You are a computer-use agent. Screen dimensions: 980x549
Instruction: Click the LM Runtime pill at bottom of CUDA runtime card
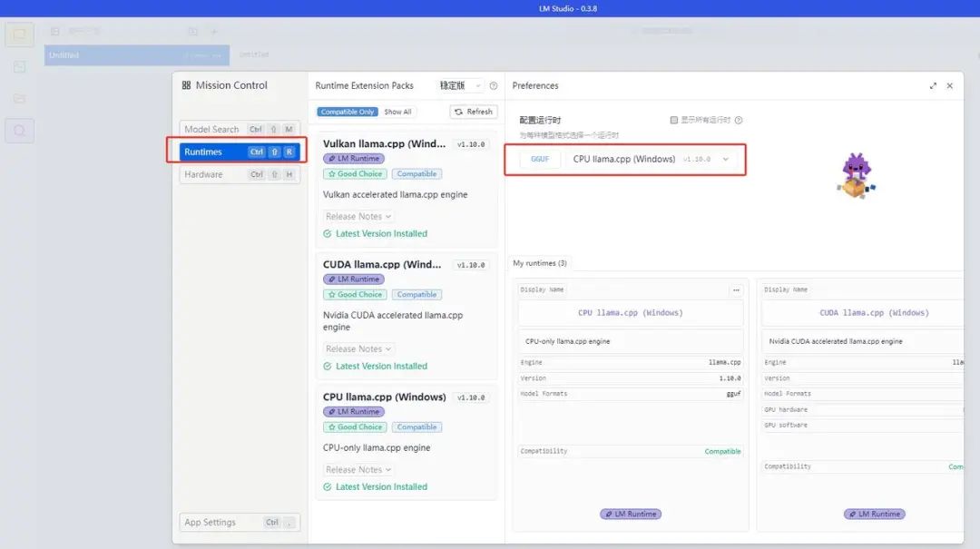point(875,514)
